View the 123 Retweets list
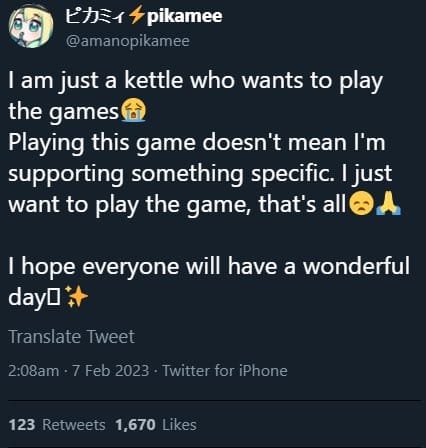 pos(57,425)
